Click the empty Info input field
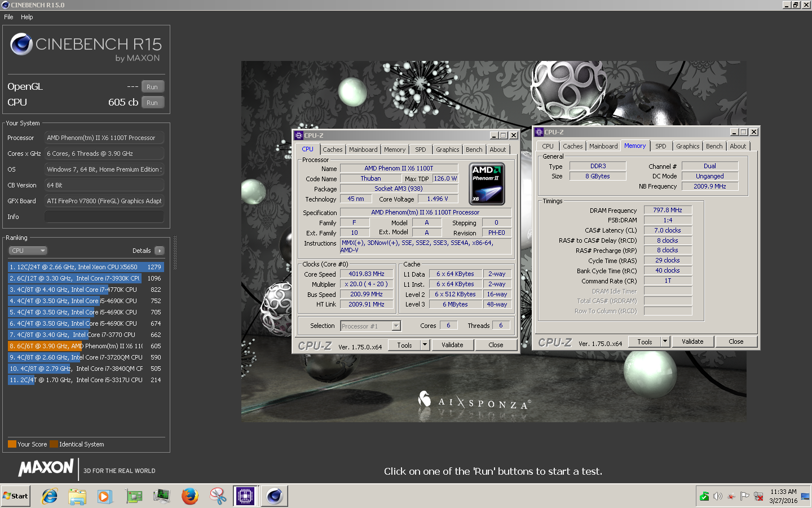Viewport: 812px width, 508px height. pos(104,217)
